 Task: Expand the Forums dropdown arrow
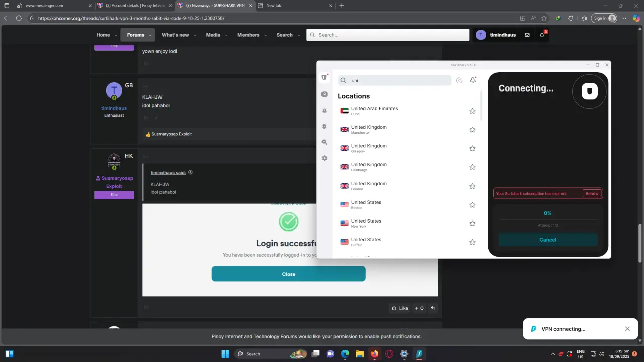150,35
